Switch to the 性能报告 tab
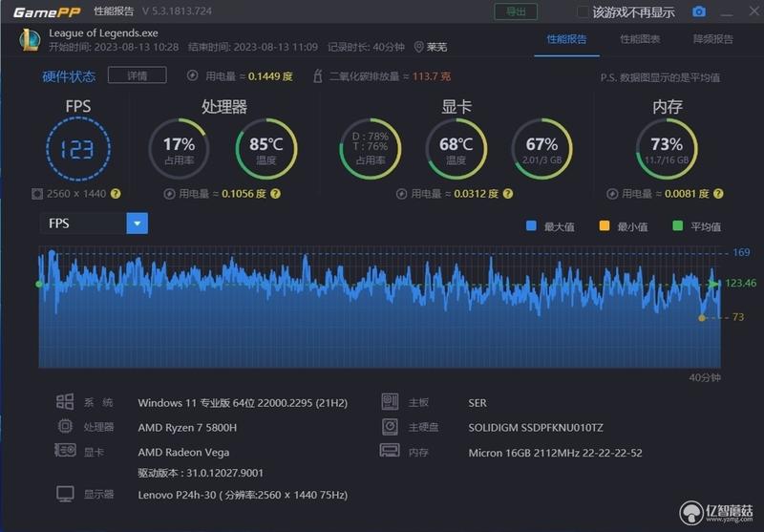This screenshot has height=532, width=764. click(566, 39)
